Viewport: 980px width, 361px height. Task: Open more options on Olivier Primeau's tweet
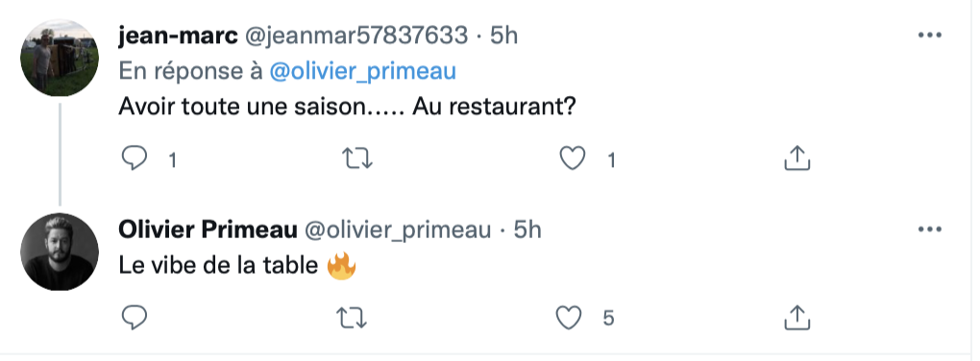(x=929, y=229)
